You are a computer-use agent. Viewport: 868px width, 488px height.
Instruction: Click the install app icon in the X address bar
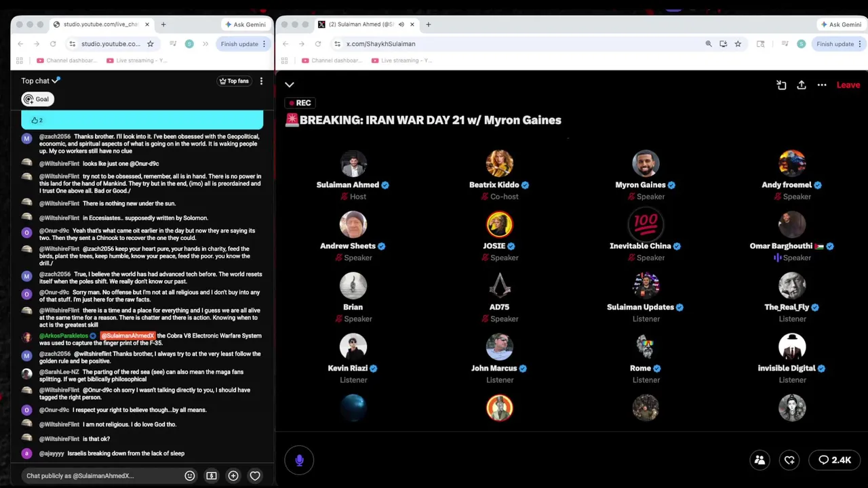[724, 44]
